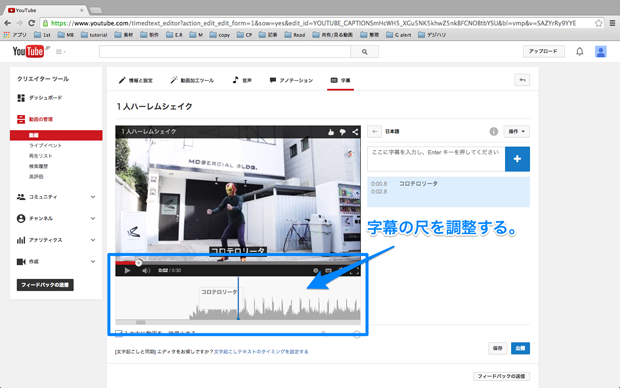Open the notifications bell icon
620x388 pixels.
(579, 51)
